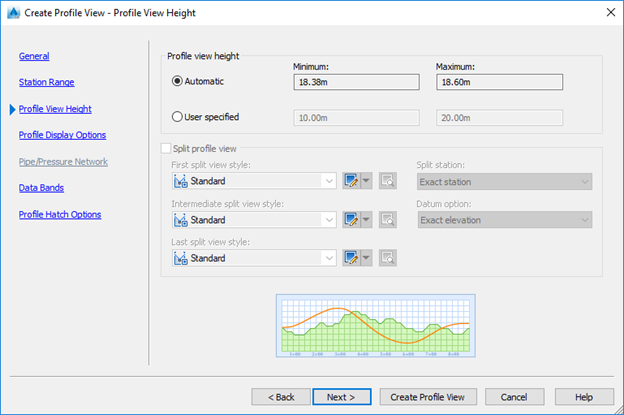
Task: Click the Create Profile View button
Action: pyautogui.click(x=429, y=397)
